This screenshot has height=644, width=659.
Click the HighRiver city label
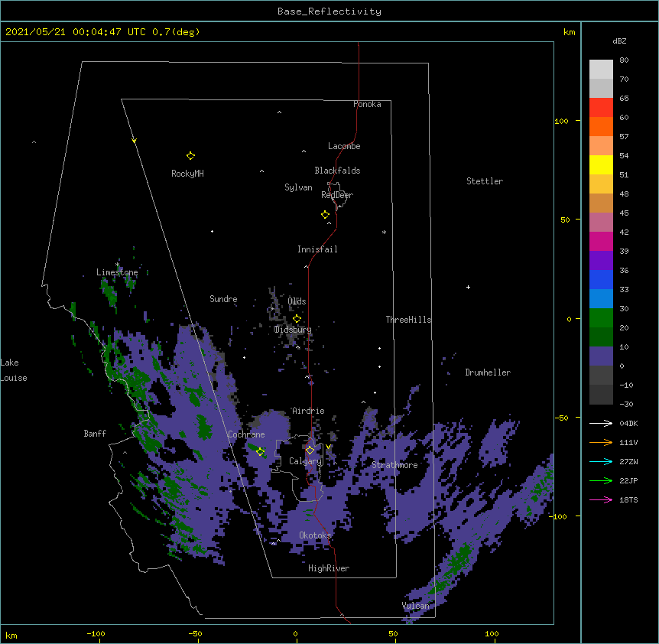pyautogui.click(x=329, y=568)
